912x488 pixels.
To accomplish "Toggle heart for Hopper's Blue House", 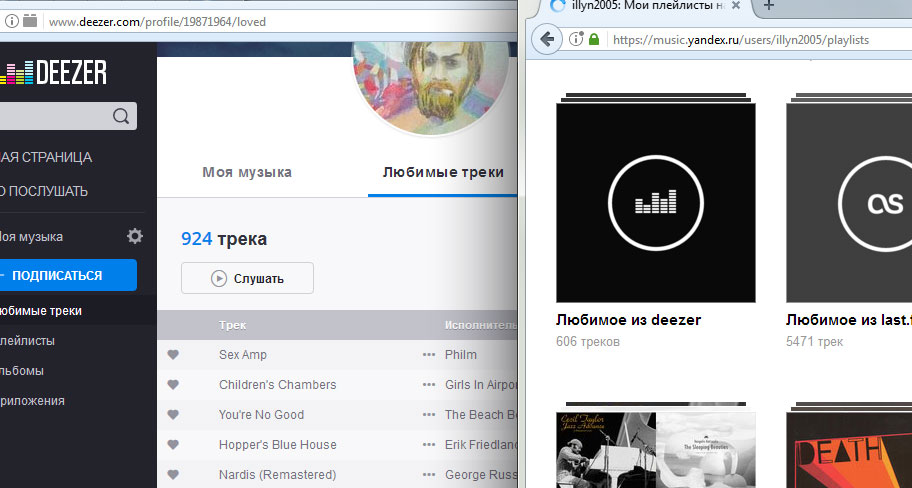I will pos(173,444).
